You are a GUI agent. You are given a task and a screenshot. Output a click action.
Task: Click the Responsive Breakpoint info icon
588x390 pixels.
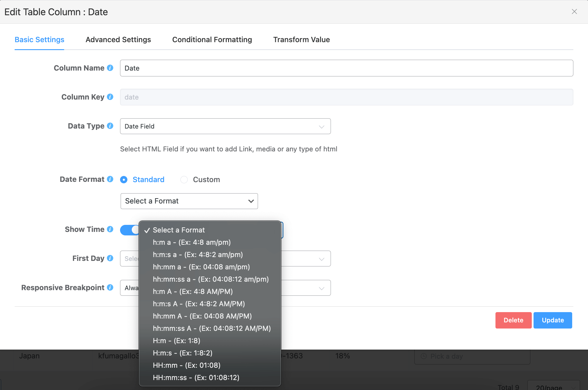[110, 288]
